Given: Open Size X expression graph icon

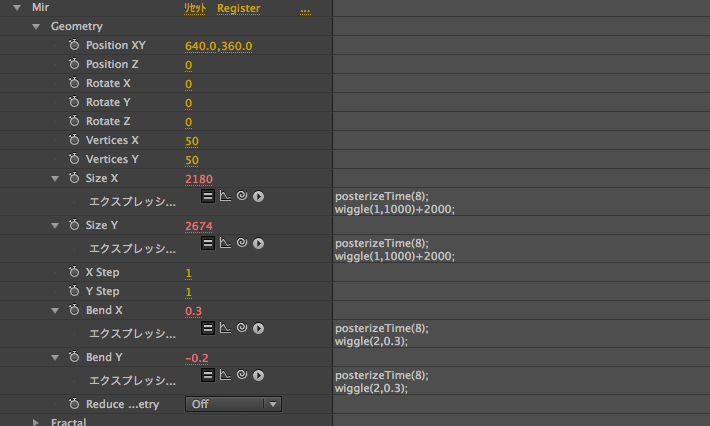Looking at the screenshot, I should [x=225, y=196].
